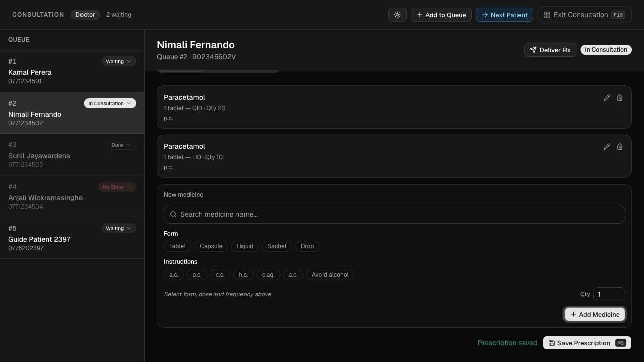Select the Liquid form chip
This screenshot has height=362, width=644.
point(245,246)
